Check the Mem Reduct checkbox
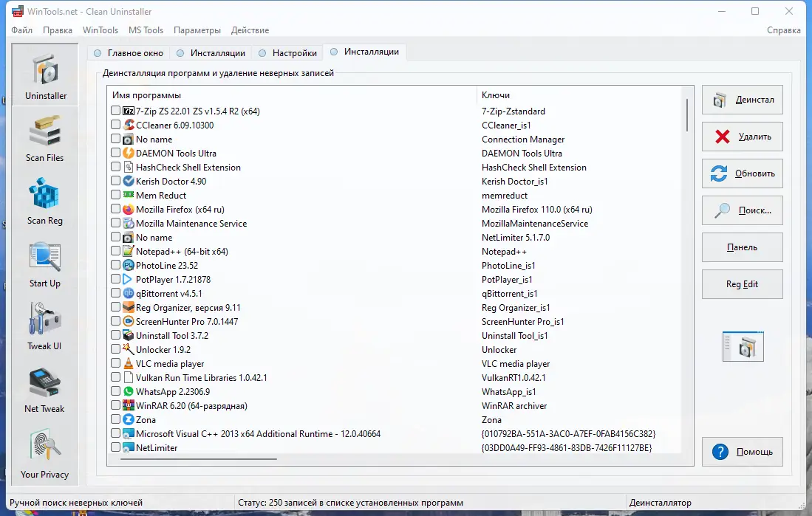812x516 pixels. tap(115, 195)
